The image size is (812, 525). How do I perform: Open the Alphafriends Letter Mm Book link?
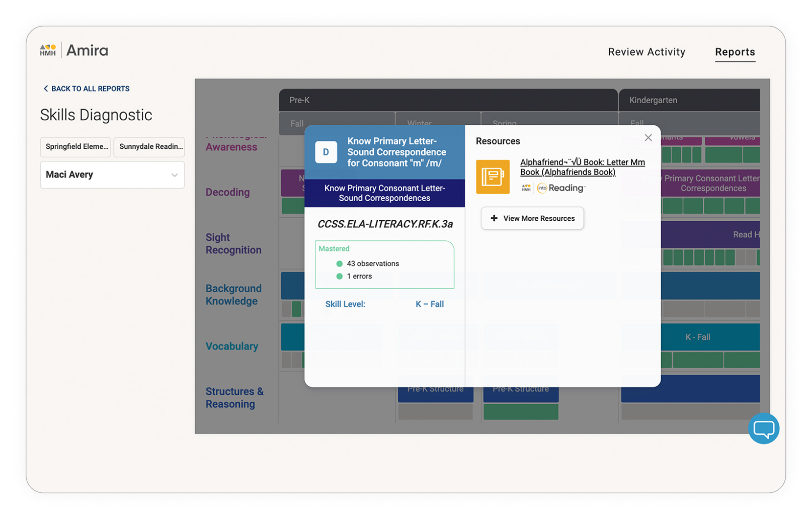[x=583, y=167]
